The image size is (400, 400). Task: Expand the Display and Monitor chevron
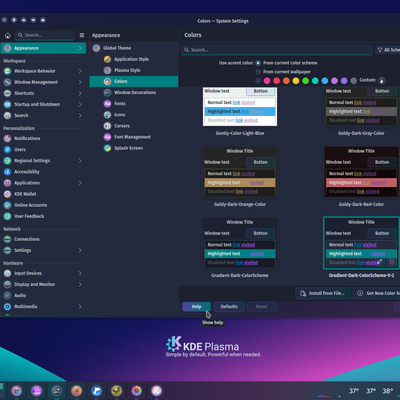click(80, 284)
